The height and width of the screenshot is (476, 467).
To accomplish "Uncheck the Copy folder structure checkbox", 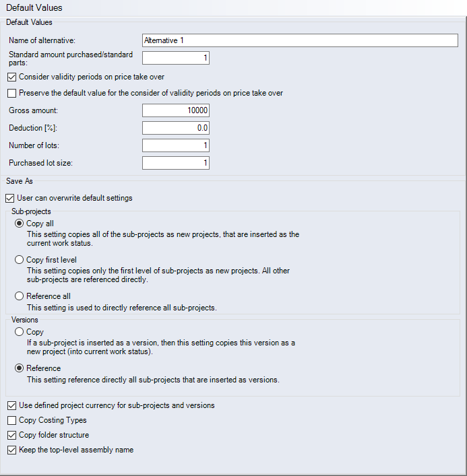I will coord(11,435).
